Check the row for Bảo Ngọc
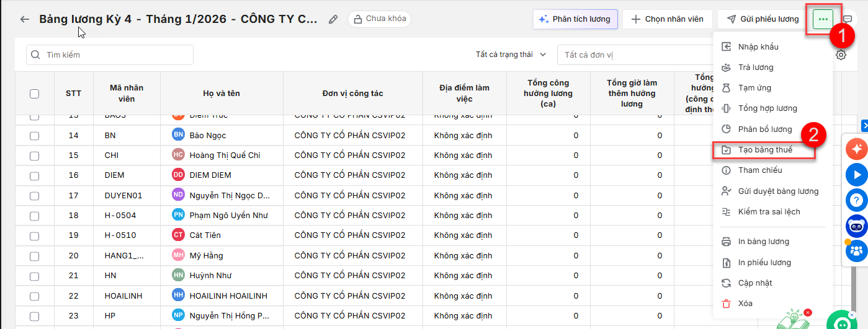 [x=35, y=135]
